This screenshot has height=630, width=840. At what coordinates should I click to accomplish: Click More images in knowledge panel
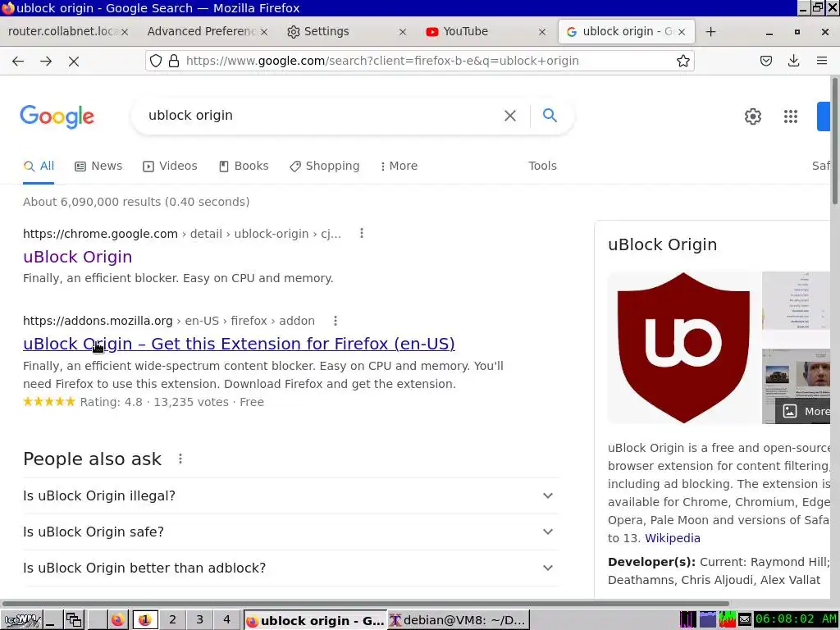click(805, 411)
